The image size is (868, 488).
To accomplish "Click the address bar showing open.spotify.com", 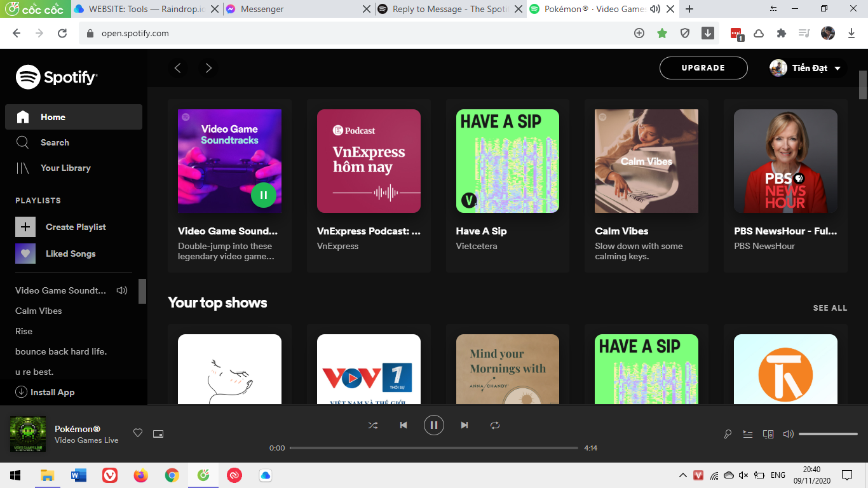I will 356,33.
